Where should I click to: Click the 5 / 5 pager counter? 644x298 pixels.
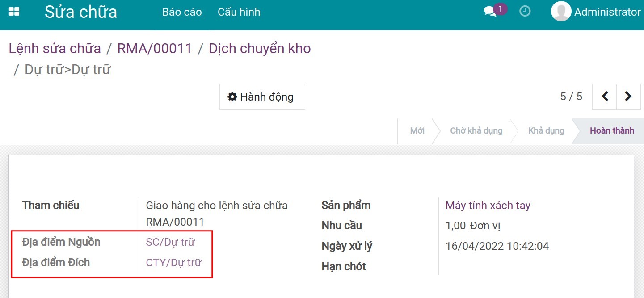[x=571, y=97]
